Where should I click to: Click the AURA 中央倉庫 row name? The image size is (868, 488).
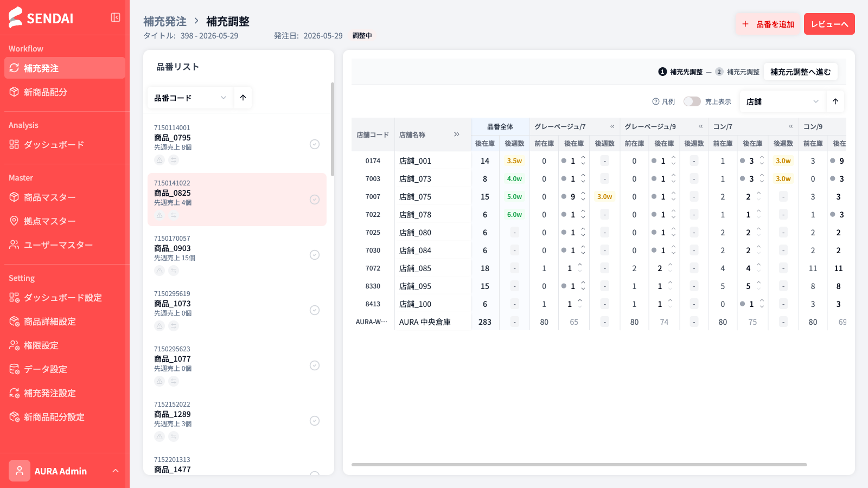425,322
